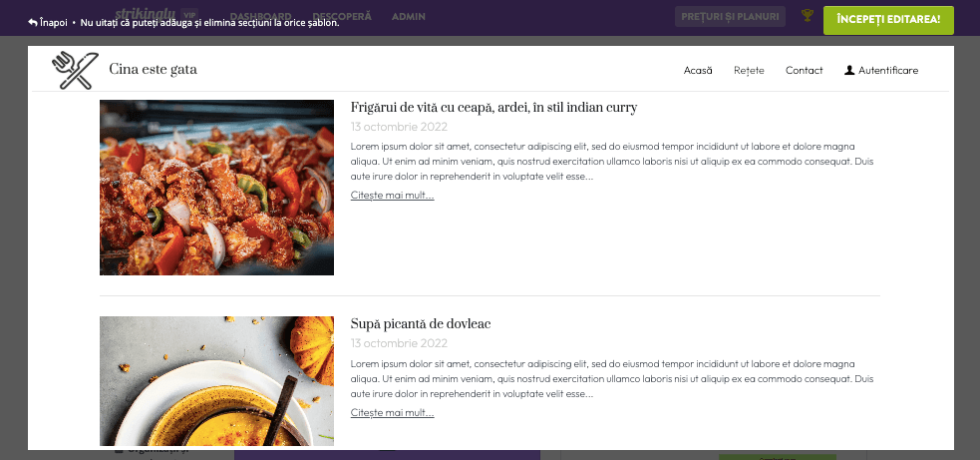
Task: Go to Contact navigation item
Action: pos(805,70)
